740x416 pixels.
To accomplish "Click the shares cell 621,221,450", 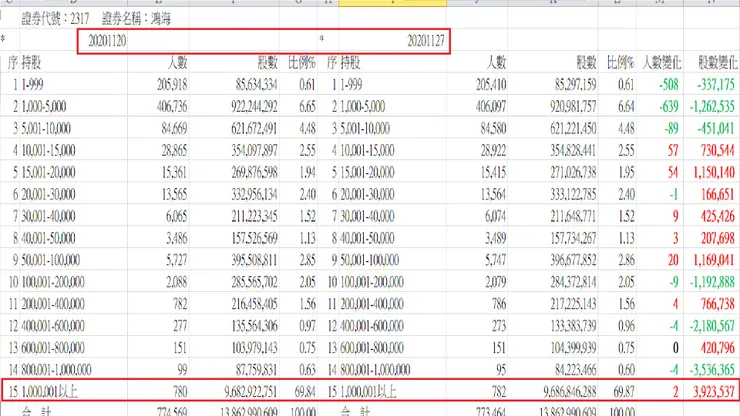I will (x=573, y=128).
